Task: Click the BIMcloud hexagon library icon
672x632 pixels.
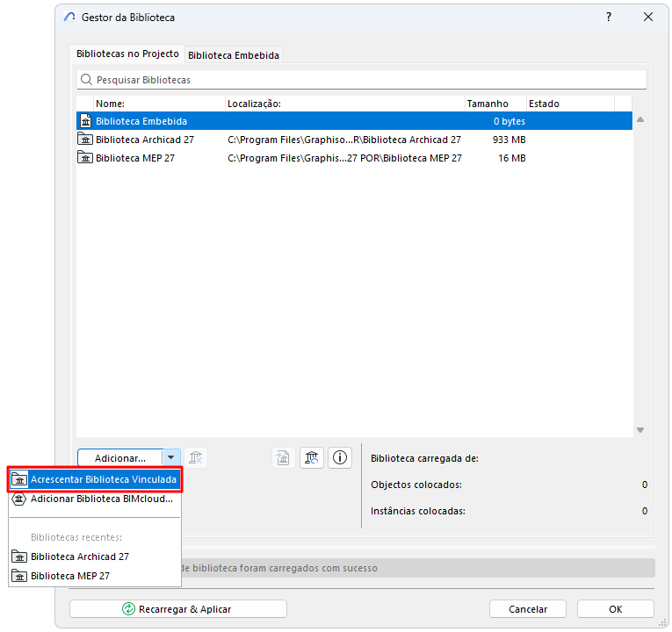Action: 18,499
